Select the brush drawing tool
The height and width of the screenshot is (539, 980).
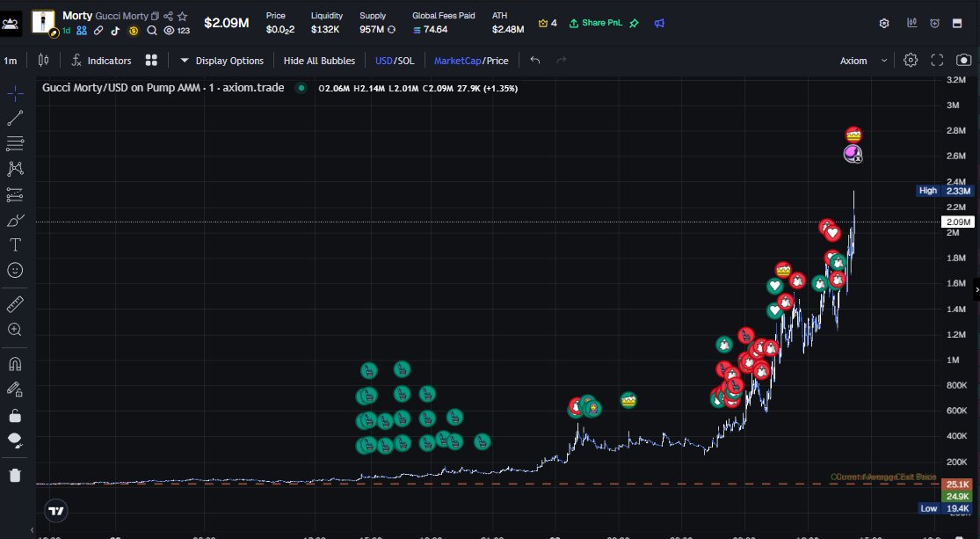tap(15, 220)
